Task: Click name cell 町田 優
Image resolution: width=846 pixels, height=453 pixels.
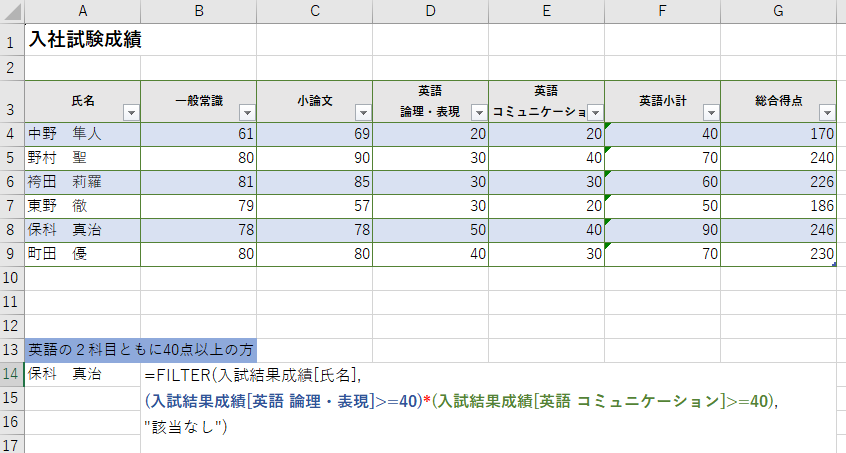Action: tap(83, 254)
